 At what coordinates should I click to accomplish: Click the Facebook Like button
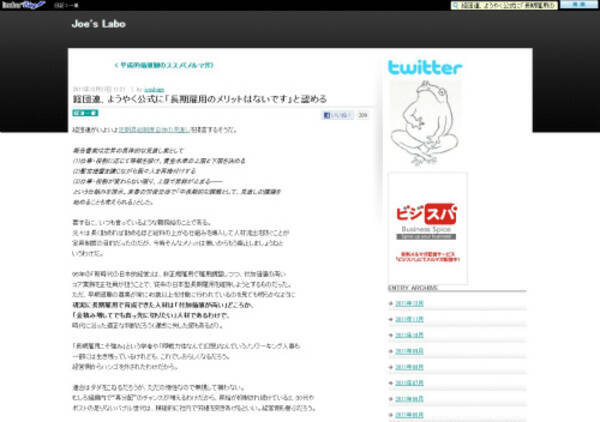click(x=334, y=116)
